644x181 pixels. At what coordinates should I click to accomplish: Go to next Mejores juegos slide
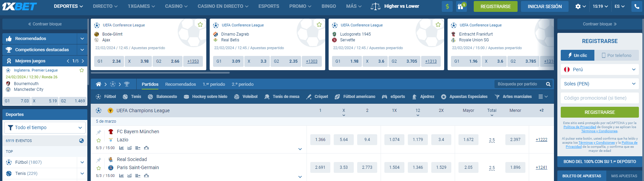83,61
